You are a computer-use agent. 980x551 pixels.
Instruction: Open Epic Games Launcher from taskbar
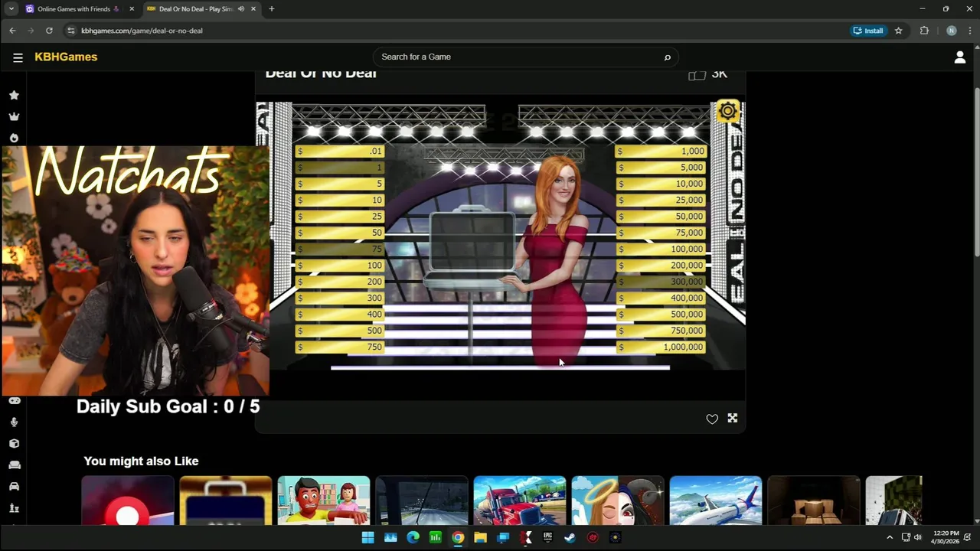point(547,537)
